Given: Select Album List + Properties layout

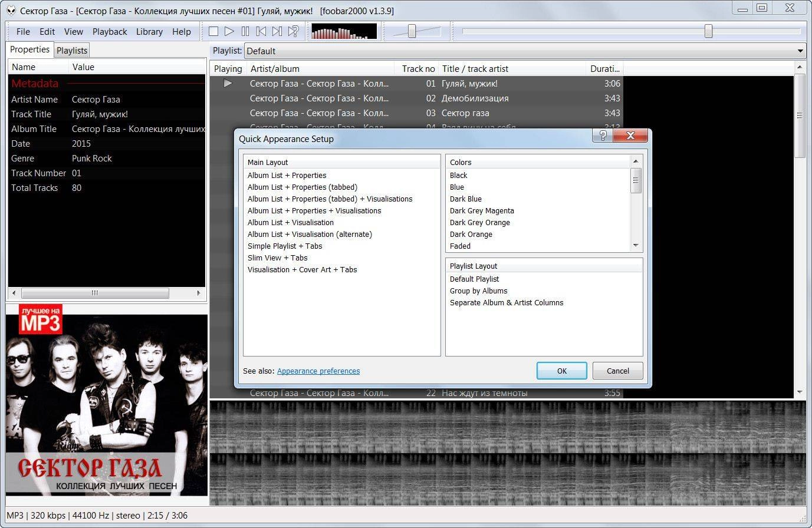Looking at the screenshot, I should [287, 175].
